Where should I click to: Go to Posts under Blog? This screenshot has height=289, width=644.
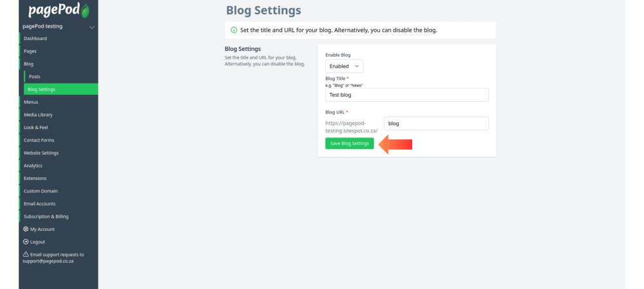tap(35, 77)
